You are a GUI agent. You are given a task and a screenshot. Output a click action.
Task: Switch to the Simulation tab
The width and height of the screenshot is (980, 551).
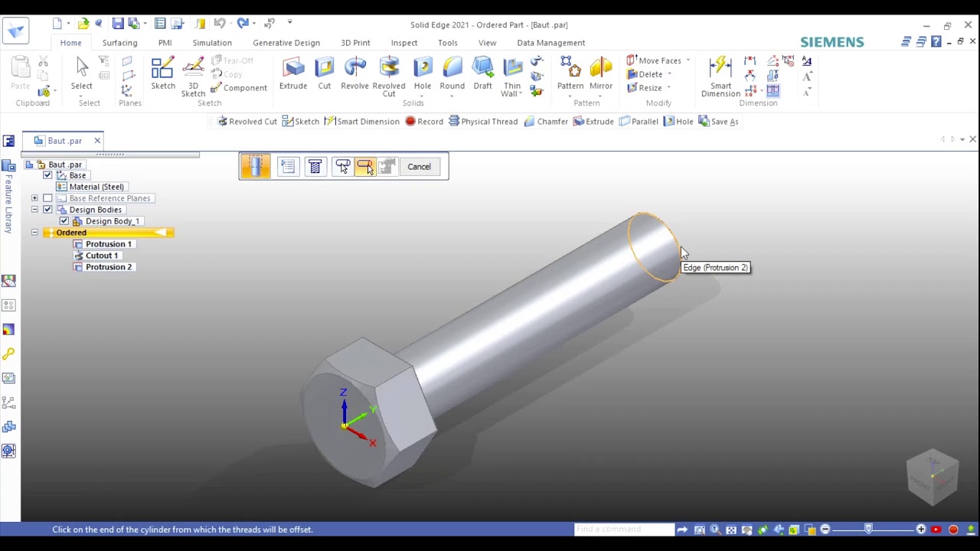(212, 43)
